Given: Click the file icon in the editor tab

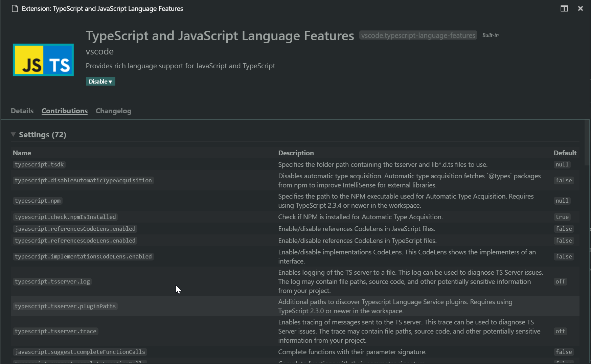Looking at the screenshot, I should click(15, 8).
